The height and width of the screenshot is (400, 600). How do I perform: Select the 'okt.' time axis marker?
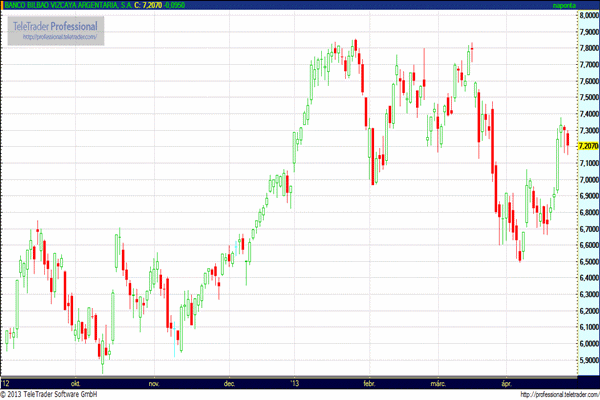(75, 382)
